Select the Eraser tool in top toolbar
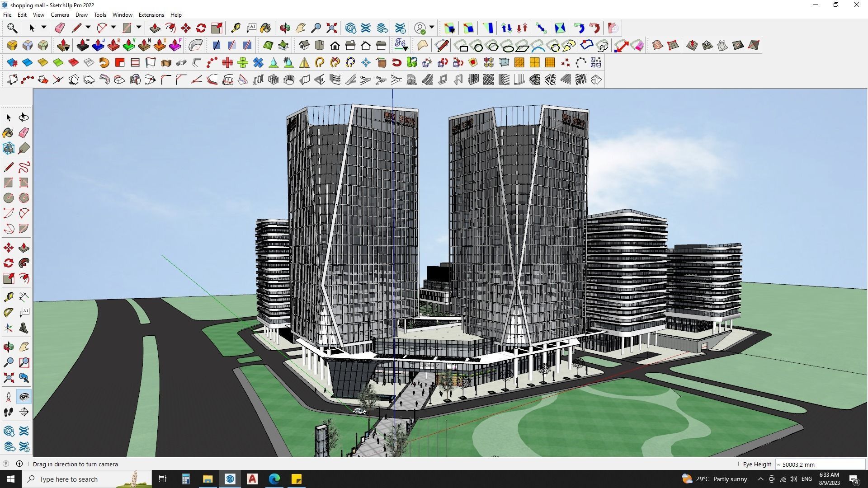 pos(60,28)
